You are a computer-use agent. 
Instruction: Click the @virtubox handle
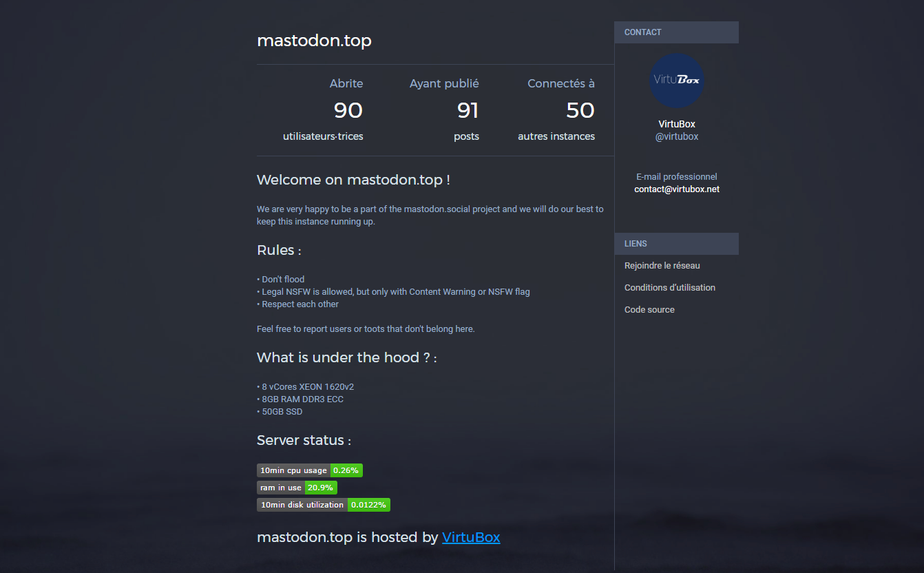click(x=677, y=137)
